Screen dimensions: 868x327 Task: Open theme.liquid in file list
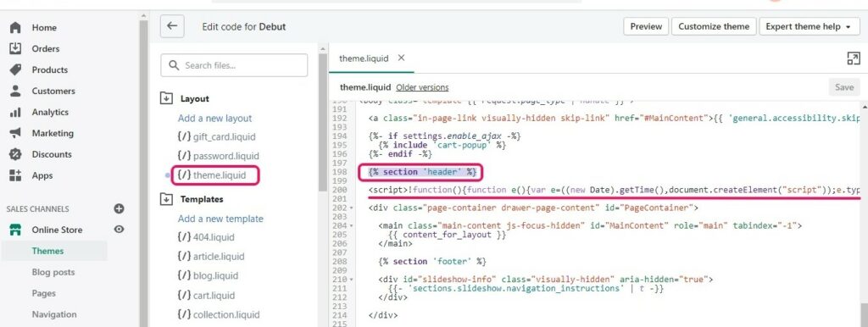pos(212,175)
